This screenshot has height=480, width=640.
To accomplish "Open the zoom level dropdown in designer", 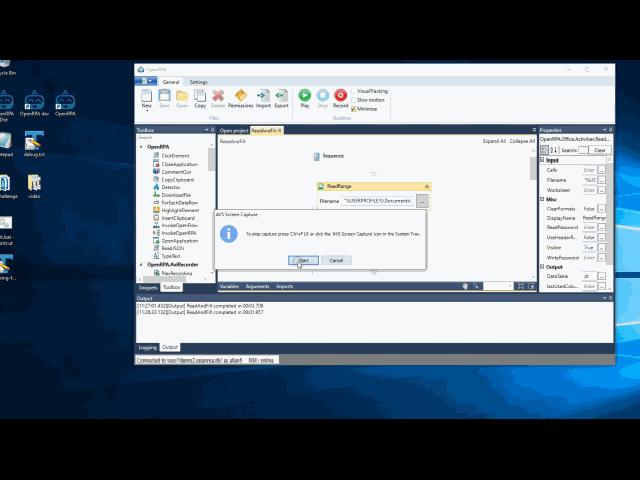I will coord(510,286).
